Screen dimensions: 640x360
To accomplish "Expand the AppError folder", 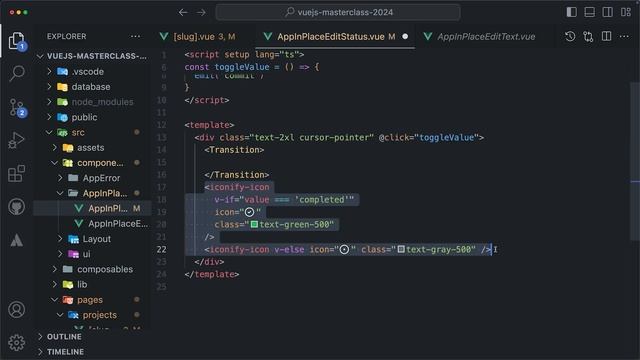I will [92, 178].
